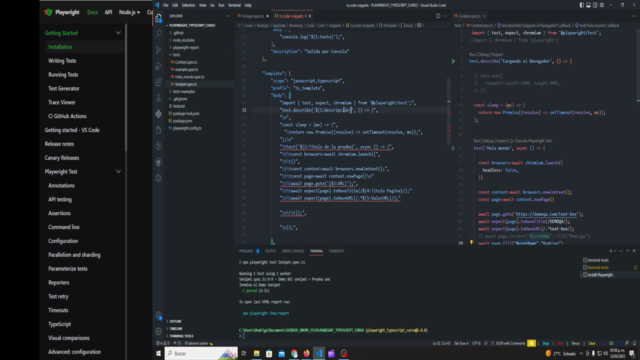
Task: Open the API link in Playwright header
Action: pyautogui.click(x=108, y=12)
